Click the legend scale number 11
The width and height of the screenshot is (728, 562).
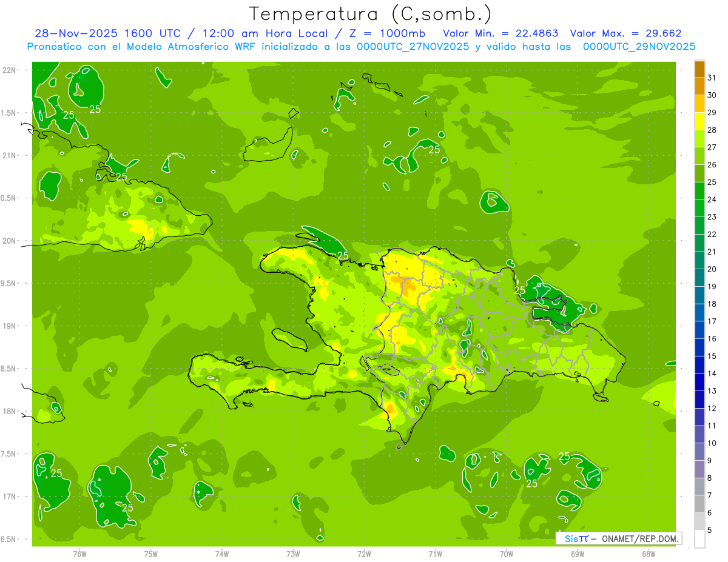[712, 426]
